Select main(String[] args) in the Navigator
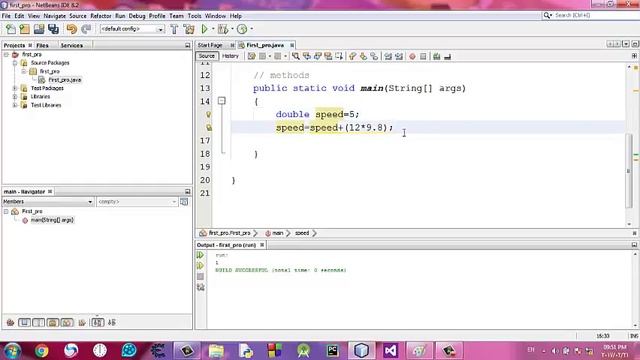Screen dimensions: 640x360 52,220
